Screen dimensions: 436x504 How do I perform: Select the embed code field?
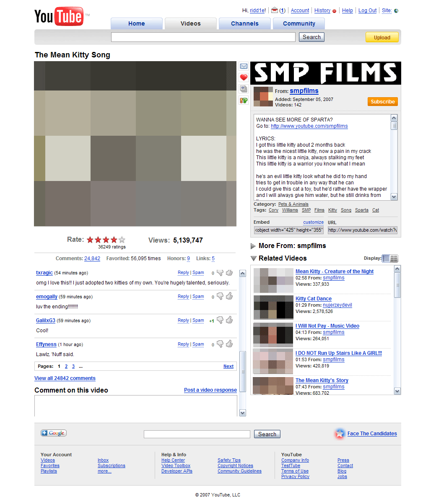point(288,230)
